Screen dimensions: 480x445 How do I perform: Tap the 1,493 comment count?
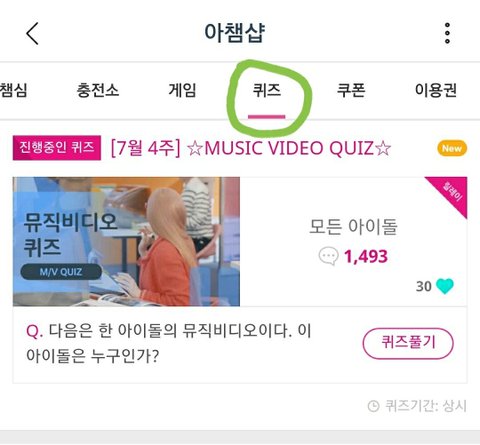[366, 257]
